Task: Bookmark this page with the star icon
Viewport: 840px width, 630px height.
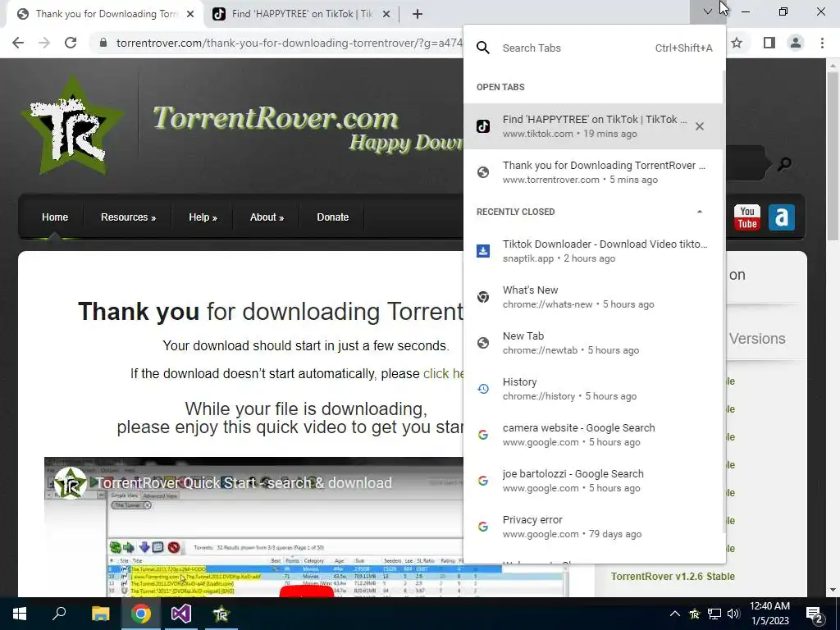Action: [x=737, y=43]
